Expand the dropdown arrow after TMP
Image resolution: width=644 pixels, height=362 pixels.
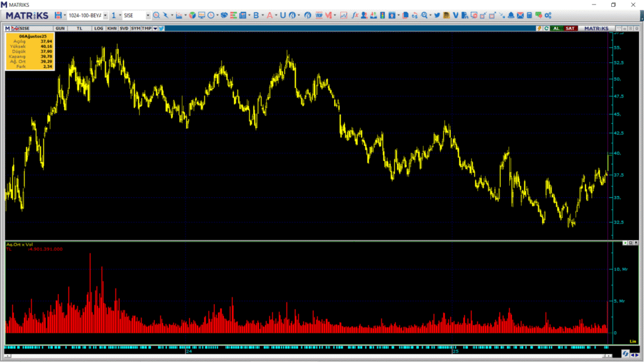click(155, 28)
